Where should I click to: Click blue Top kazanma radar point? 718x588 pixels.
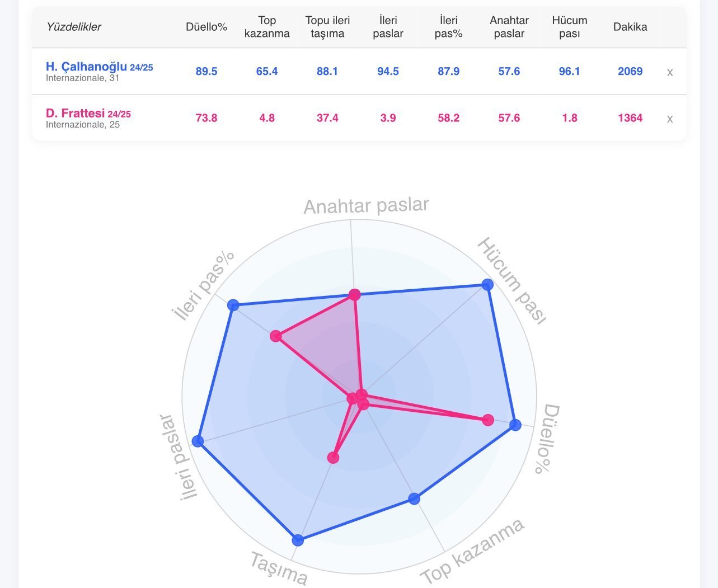[414, 498]
